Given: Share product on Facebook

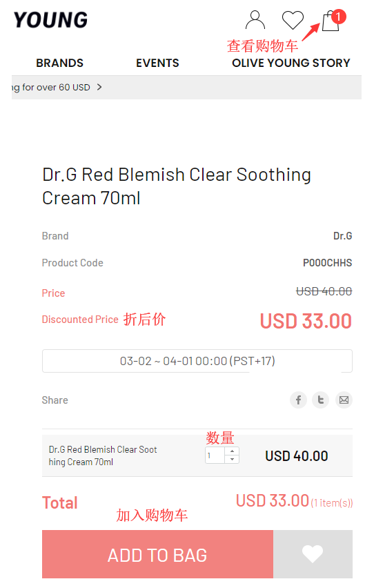Looking at the screenshot, I should coord(299,400).
